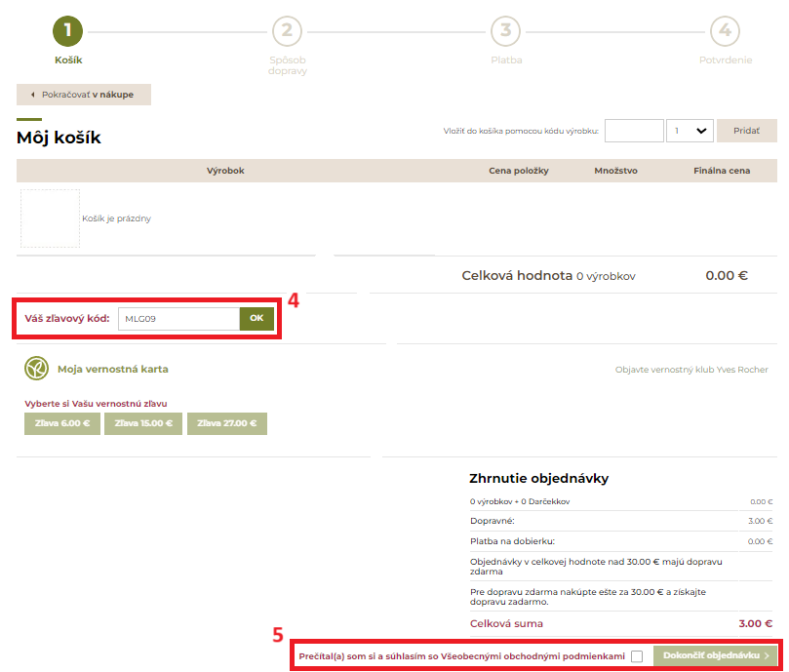
Task: Go to step 3 Platba circle
Action: [x=505, y=30]
